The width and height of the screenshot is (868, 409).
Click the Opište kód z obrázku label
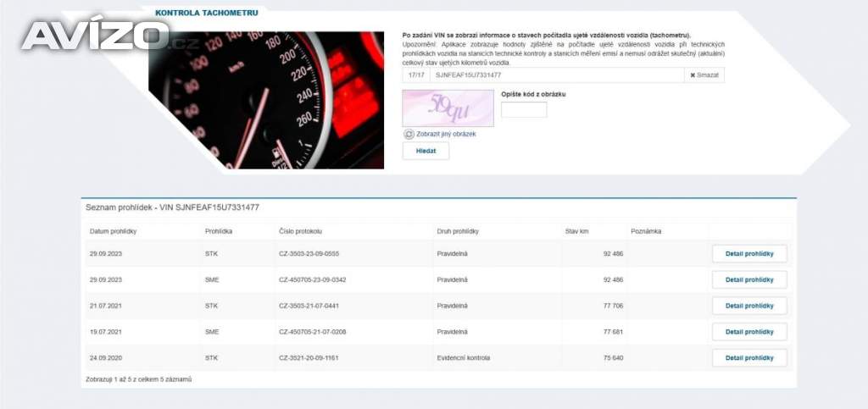pos(533,94)
